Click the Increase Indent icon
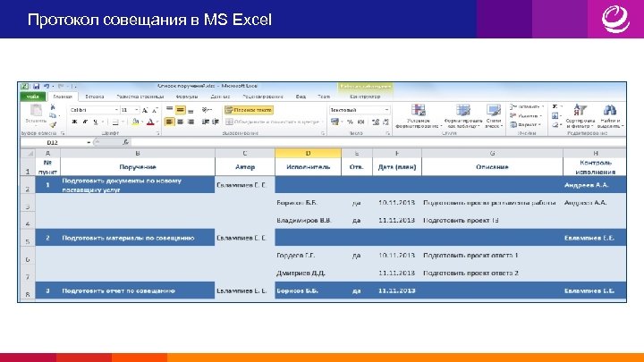The height and width of the screenshot is (362, 644). 216,122
